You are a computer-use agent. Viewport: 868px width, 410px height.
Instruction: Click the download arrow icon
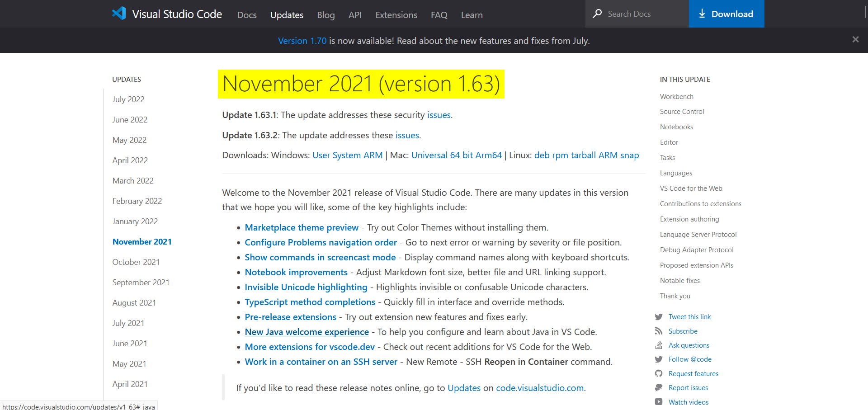pos(702,14)
